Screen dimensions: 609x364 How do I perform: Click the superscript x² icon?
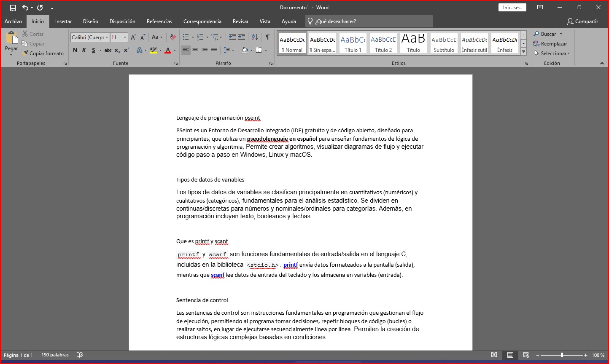click(126, 50)
